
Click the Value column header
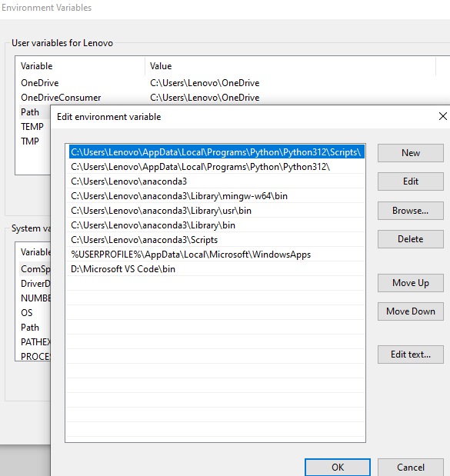290,66
